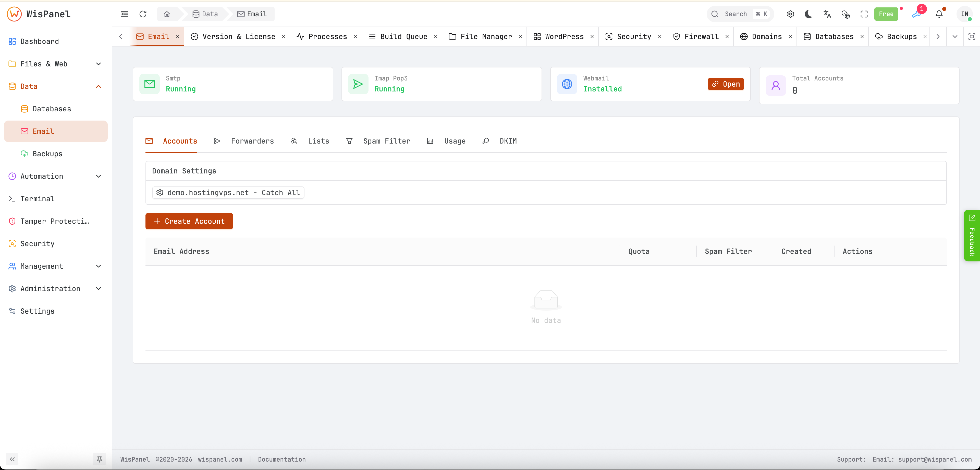The image size is (980, 470).
Task: Click the Create Account button
Action: [189, 221]
